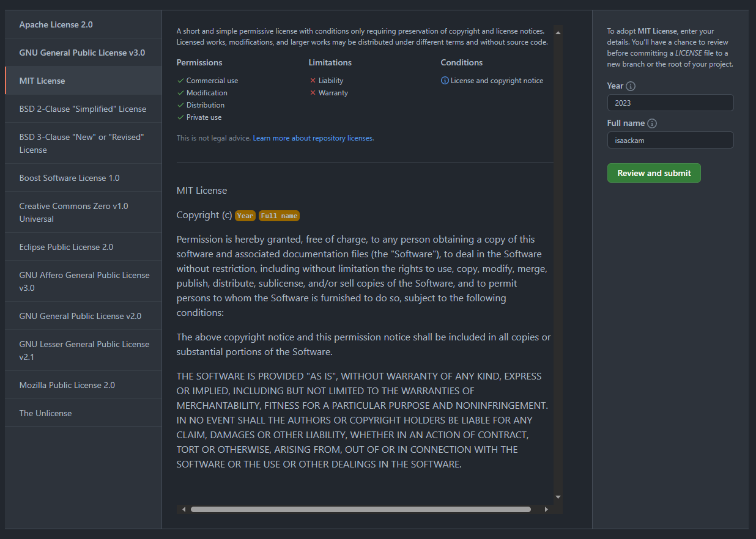
Task: Click the info icon next to Year
Action: coord(631,86)
